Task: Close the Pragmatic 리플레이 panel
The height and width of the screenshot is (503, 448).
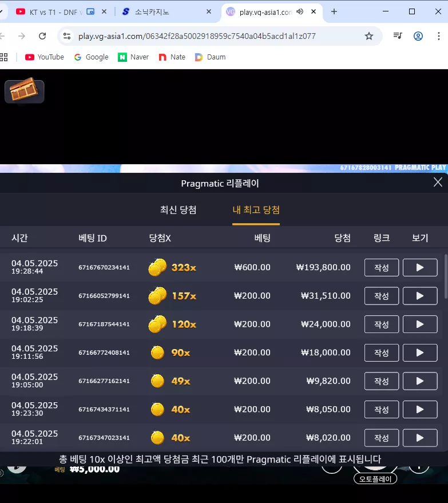Action: click(438, 182)
